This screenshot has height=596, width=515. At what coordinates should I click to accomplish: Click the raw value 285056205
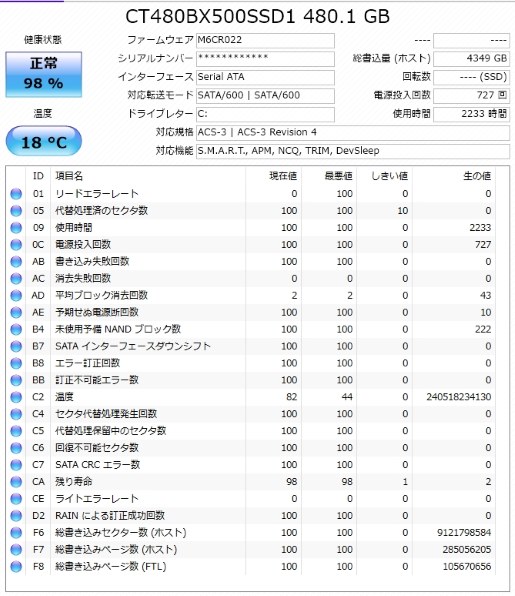[x=467, y=550]
